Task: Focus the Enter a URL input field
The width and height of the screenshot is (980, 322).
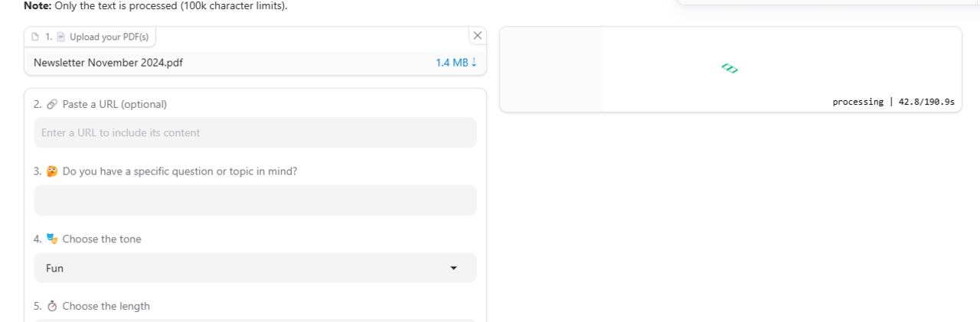Action: (254, 132)
